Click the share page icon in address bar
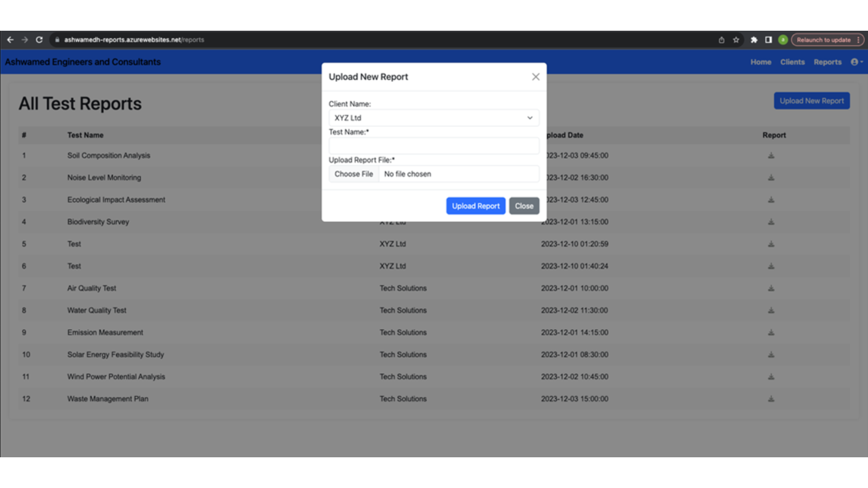 coord(722,40)
